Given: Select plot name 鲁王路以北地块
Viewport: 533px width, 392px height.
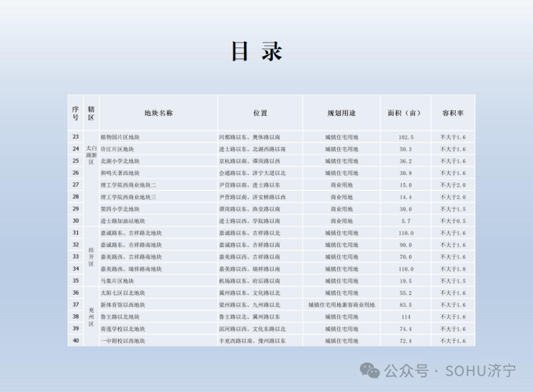Looking at the screenshot, I should tap(120, 317).
